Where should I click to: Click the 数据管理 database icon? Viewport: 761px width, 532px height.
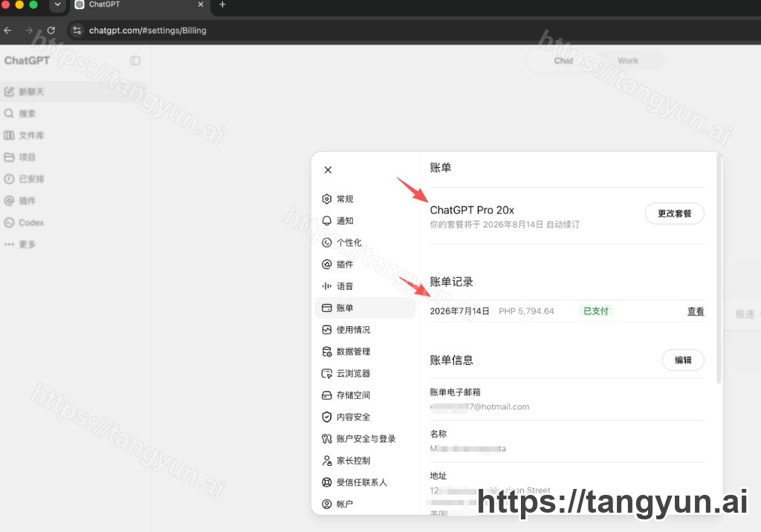(327, 351)
